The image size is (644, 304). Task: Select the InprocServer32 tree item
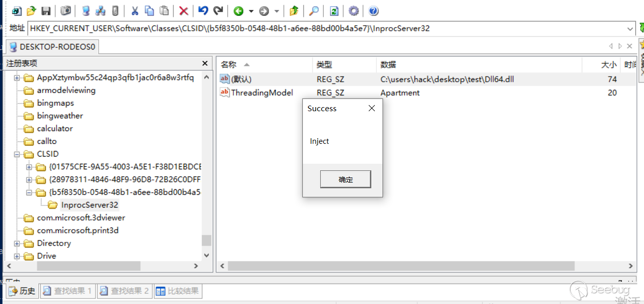coord(89,205)
